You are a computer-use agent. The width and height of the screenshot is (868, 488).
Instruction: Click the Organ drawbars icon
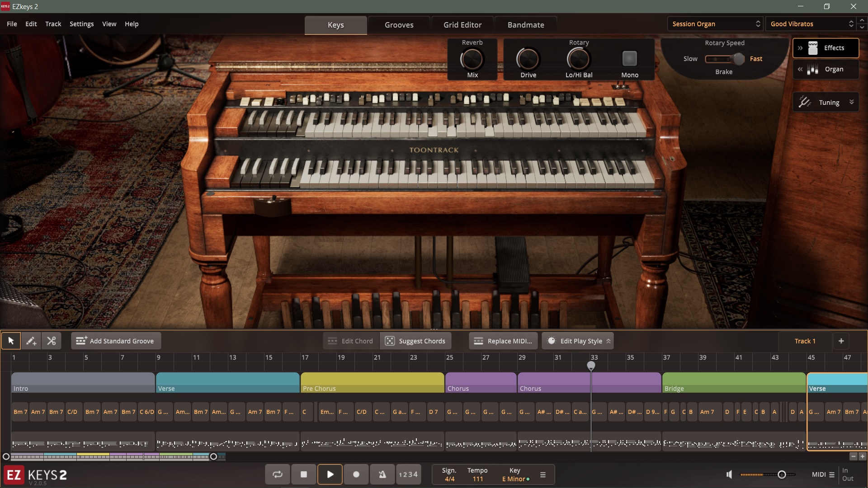pyautogui.click(x=813, y=69)
